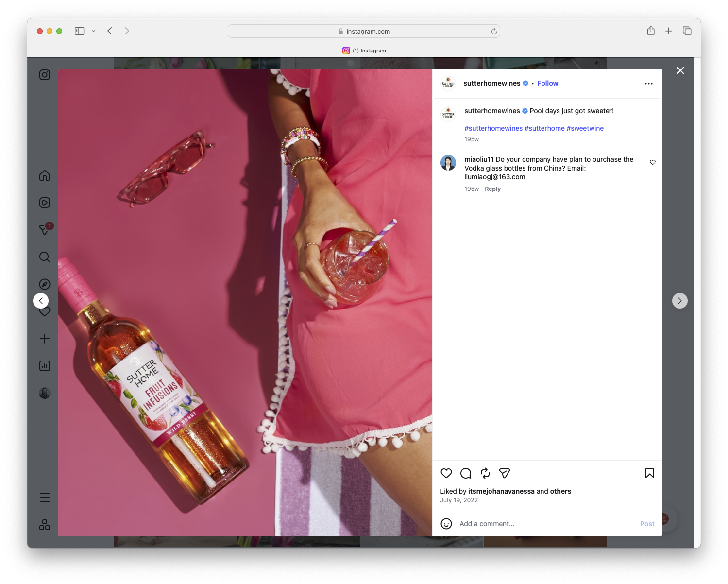Open Direct messages icon with notification badge
The height and width of the screenshot is (584, 728).
pos(45,230)
